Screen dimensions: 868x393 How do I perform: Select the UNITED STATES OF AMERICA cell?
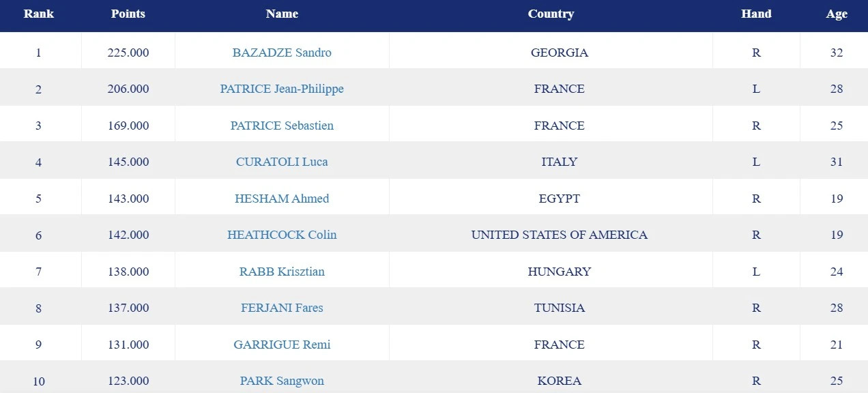559,235
